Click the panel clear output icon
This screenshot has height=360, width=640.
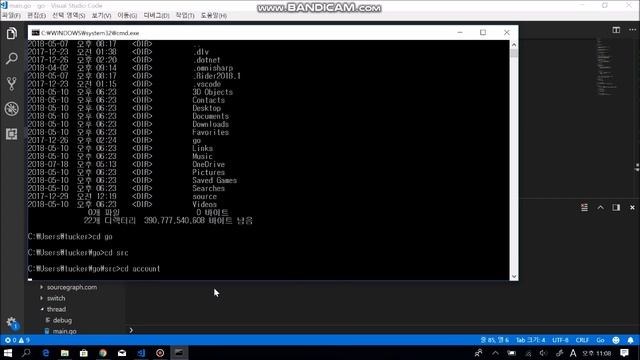(584, 208)
